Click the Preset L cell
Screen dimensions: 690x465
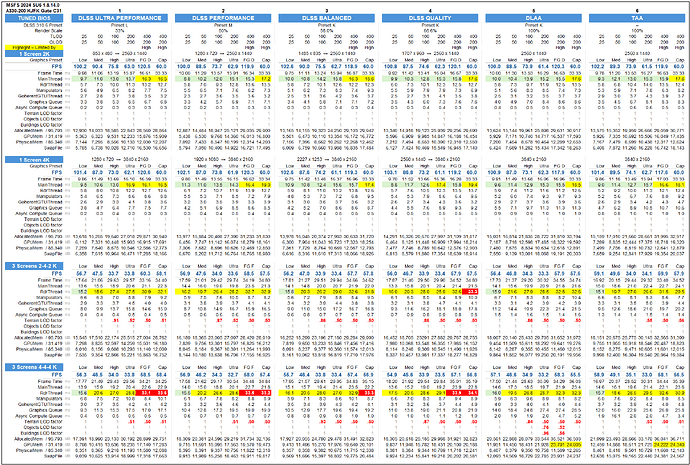[120, 25]
